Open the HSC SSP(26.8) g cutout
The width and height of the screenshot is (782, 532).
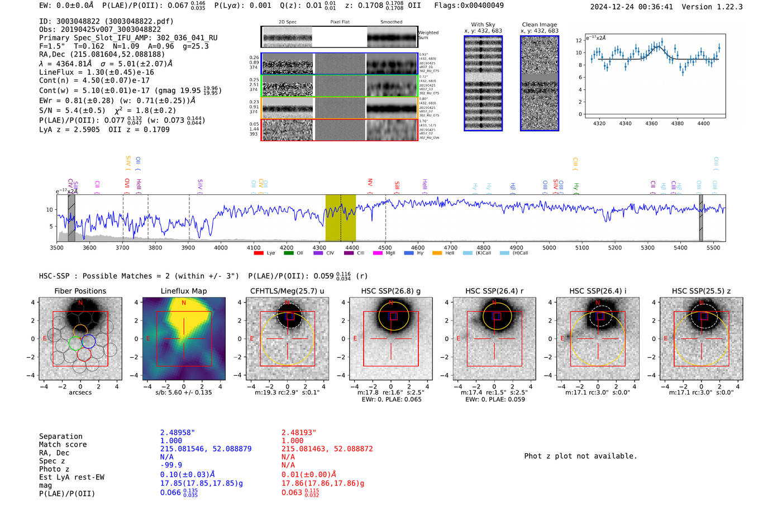[391, 339]
